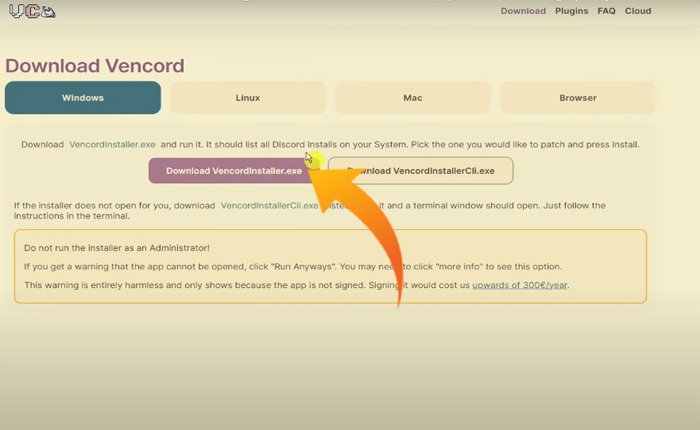This screenshot has height=430, width=700.
Task: Navigate to the Cloud page
Action: click(x=637, y=11)
